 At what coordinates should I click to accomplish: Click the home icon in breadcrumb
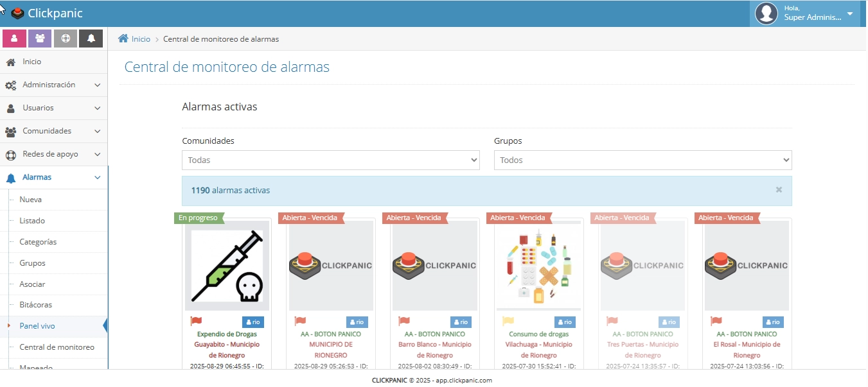point(123,39)
